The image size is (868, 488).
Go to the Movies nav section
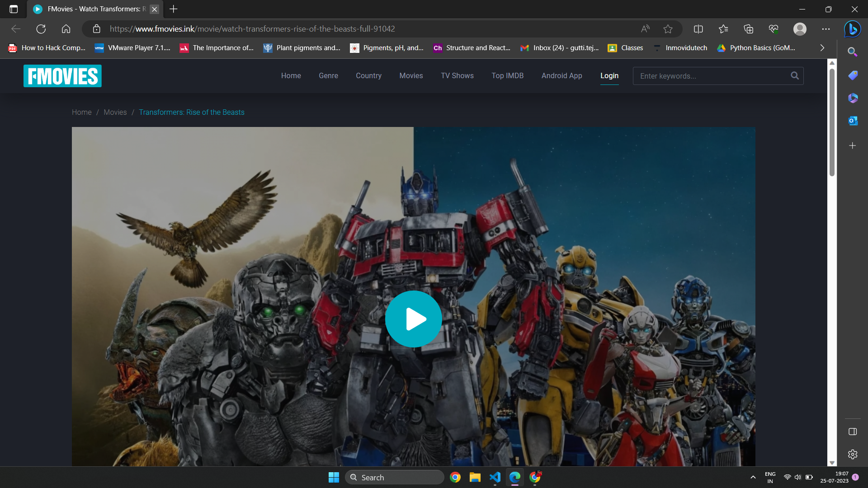point(411,75)
